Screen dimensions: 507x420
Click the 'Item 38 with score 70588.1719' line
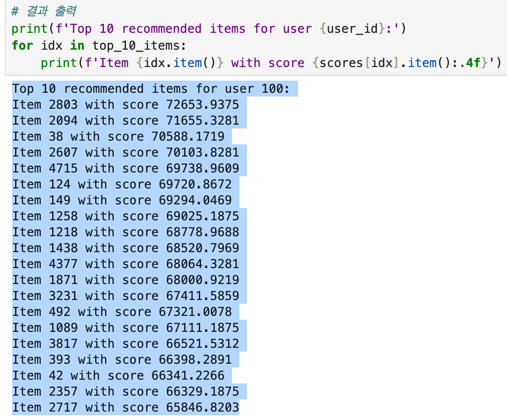pyautogui.click(x=119, y=136)
